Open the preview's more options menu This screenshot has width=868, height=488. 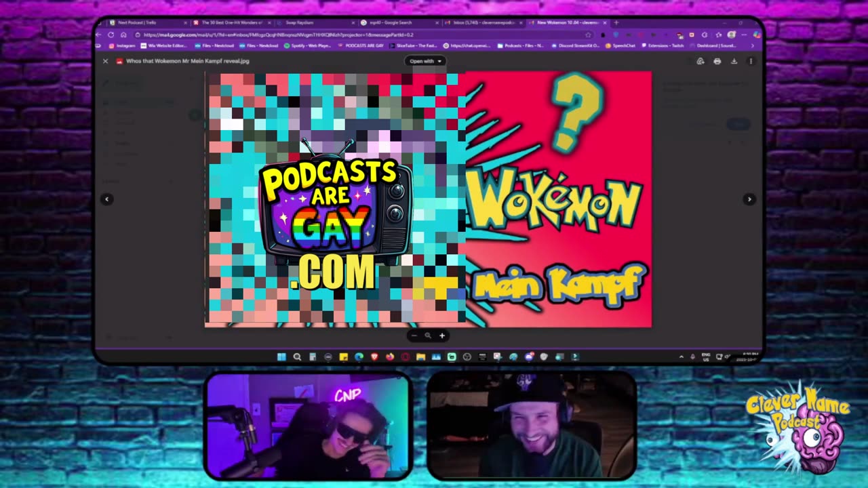click(x=751, y=61)
